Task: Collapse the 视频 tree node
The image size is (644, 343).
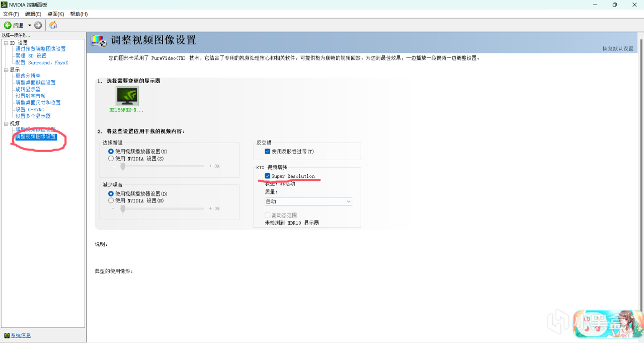Action: pos(6,123)
